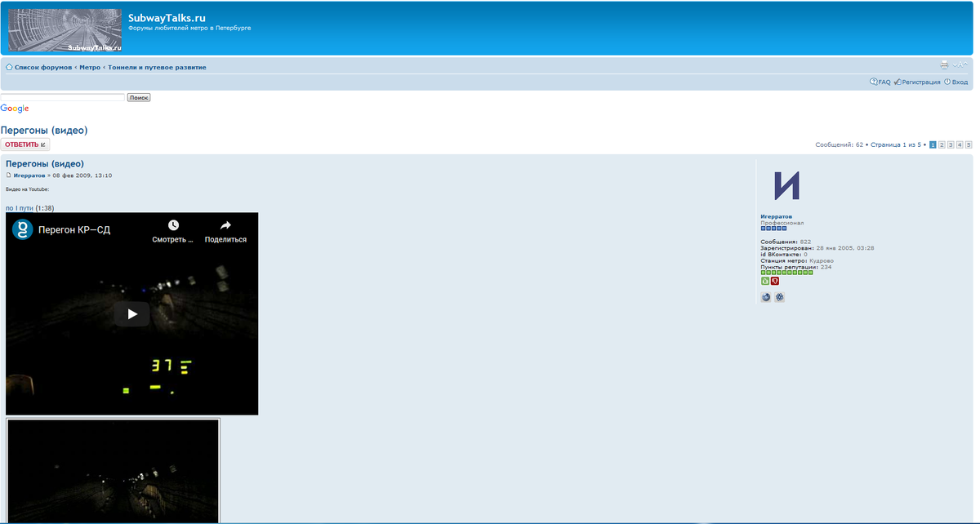This screenshot has height=524, width=980.
Task: Click the globe website icon in profile
Action: point(766,297)
